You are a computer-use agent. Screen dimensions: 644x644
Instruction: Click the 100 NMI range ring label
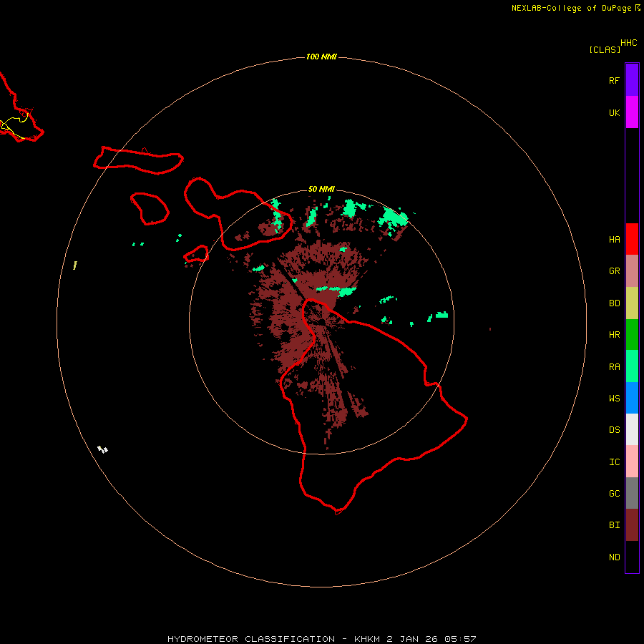click(x=321, y=57)
